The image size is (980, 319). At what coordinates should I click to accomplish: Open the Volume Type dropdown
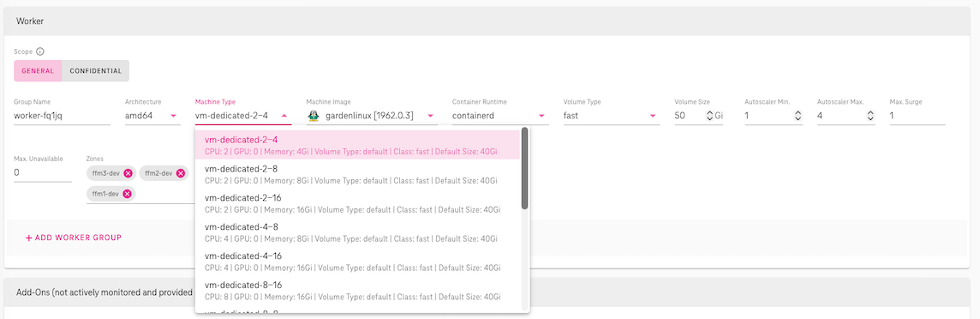point(612,116)
